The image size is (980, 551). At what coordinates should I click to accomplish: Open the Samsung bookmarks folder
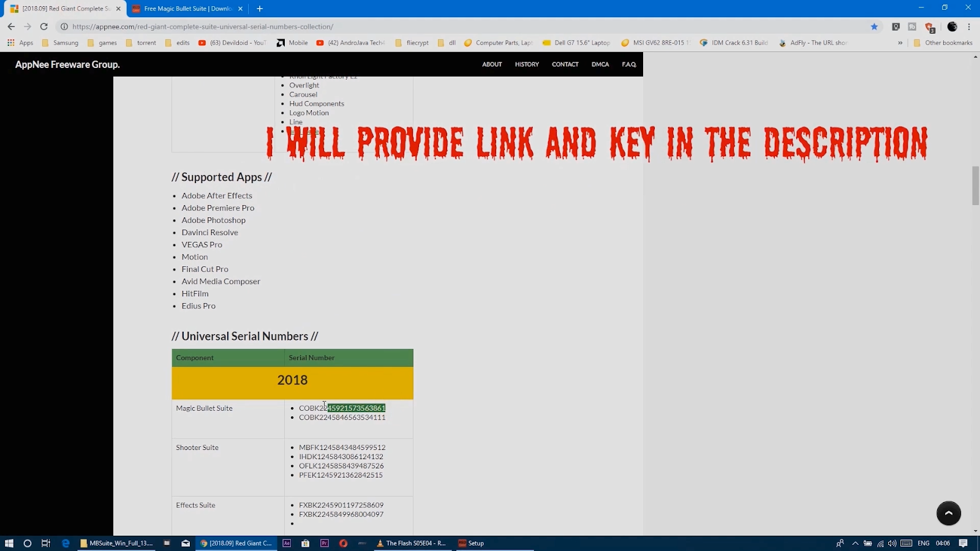pyautogui.click(x=60, y=43)
